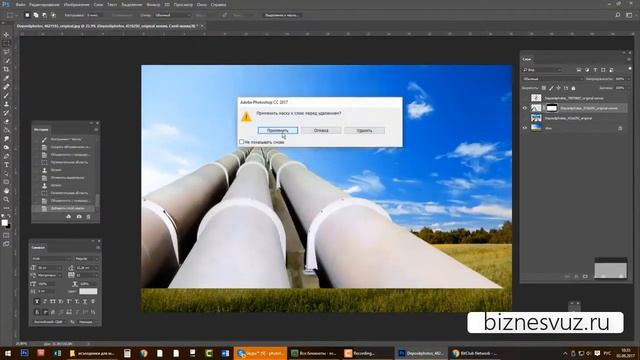Click the Add to selection icon
Screen dimensions: 640x360
[x=36, y=15]
